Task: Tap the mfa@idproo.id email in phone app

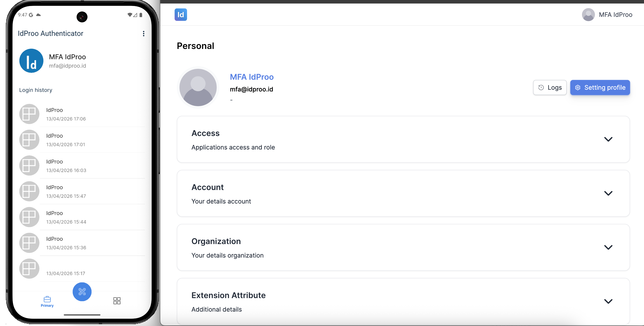Action: click(67, 66)
